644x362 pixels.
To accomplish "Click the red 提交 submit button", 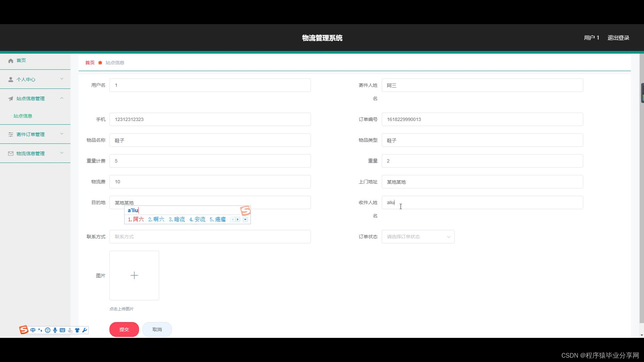I will coord(124,329).
